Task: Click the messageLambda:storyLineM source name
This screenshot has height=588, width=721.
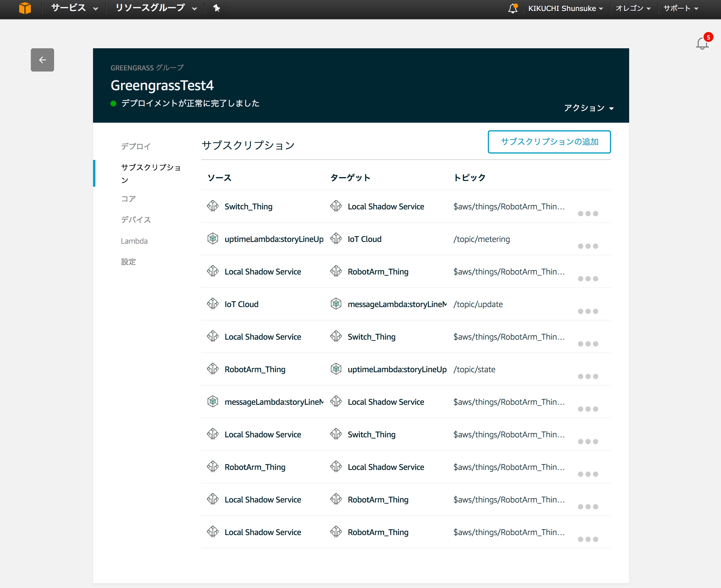Action: [x=274, y=402]
